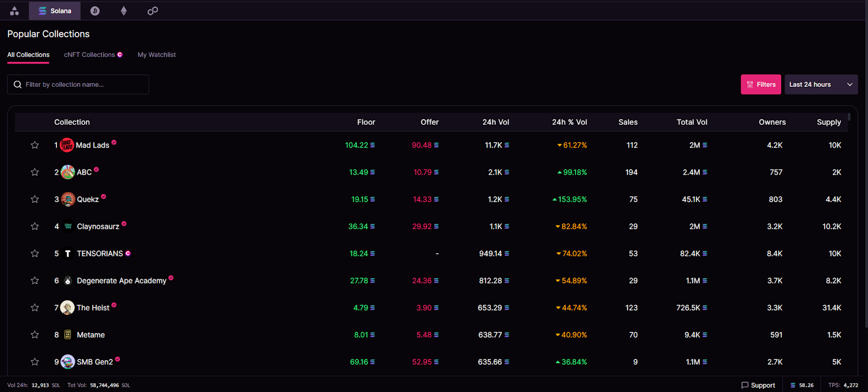
Task: Sort table by Floor column header
Action: coord(366,122)
